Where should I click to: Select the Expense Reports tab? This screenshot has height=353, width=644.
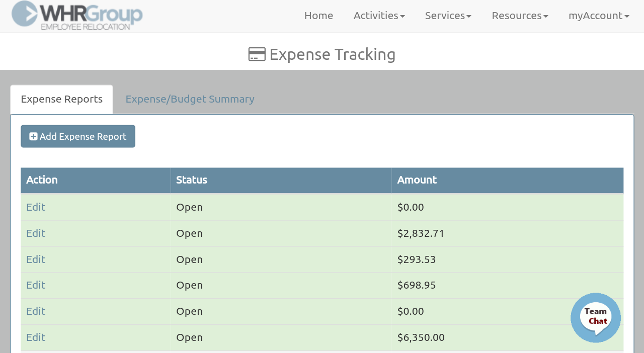[62, 99]
